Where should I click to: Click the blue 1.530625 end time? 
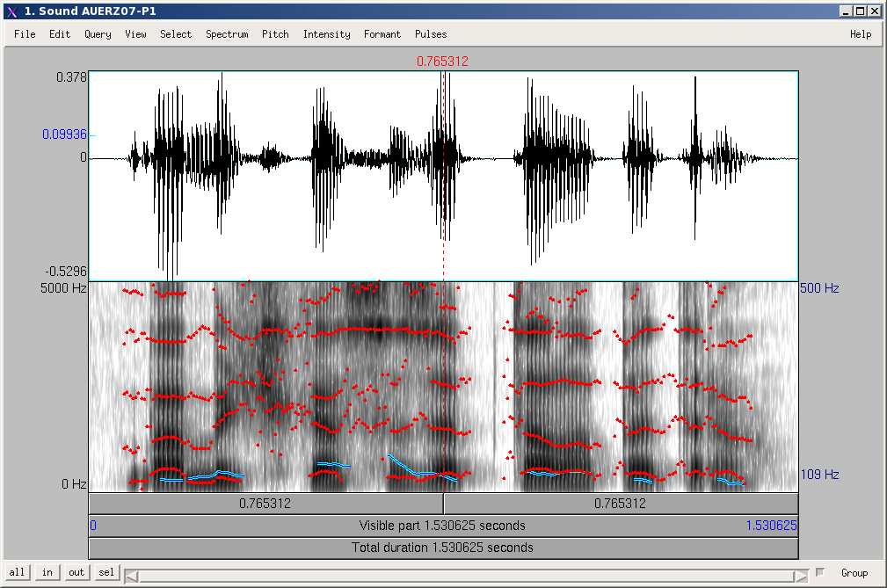(x=771, y=526)
